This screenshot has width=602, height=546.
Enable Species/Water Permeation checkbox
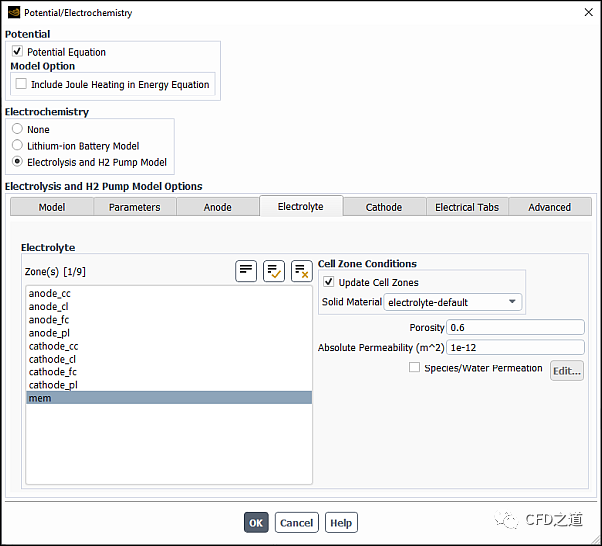point(415,368)
